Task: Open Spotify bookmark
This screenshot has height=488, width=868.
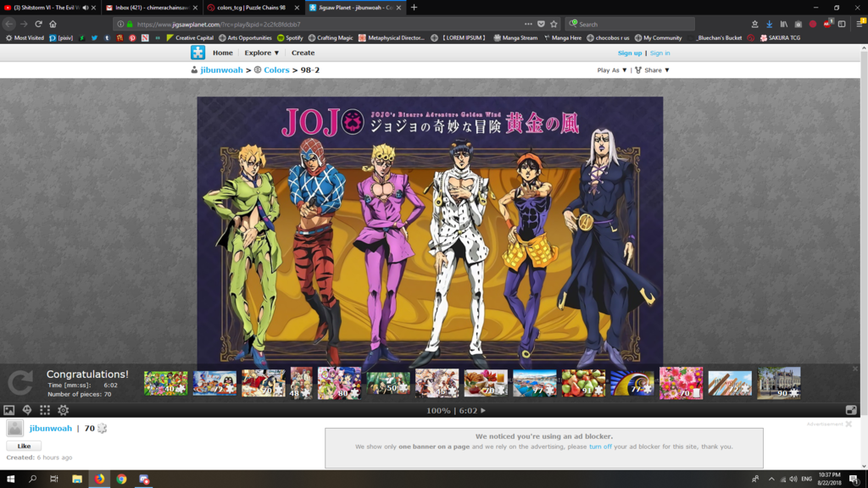Action: pos(290,37)
